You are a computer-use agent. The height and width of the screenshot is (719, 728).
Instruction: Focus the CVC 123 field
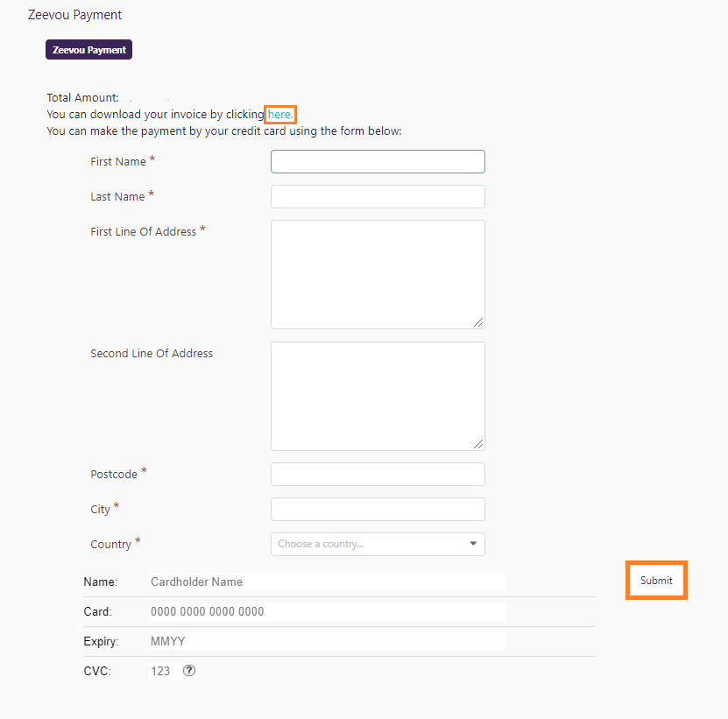coord(165,671)
